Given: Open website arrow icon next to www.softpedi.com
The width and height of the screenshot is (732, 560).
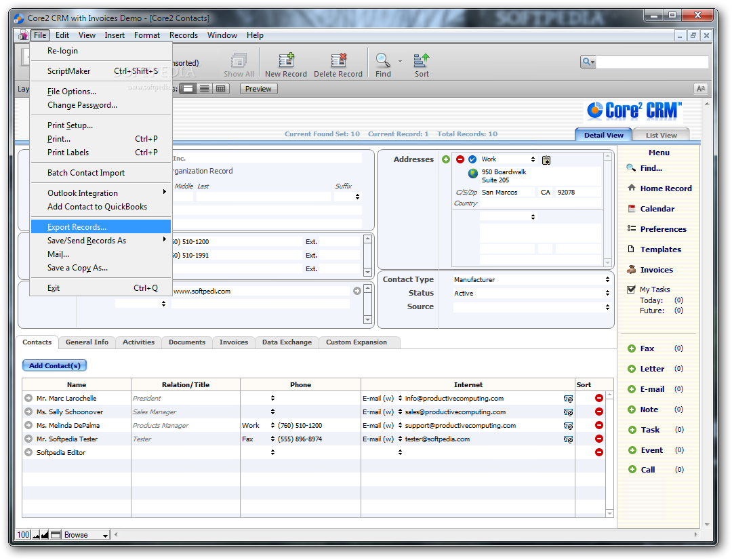Looking at the screenshot, I should (x=357, y=291).
